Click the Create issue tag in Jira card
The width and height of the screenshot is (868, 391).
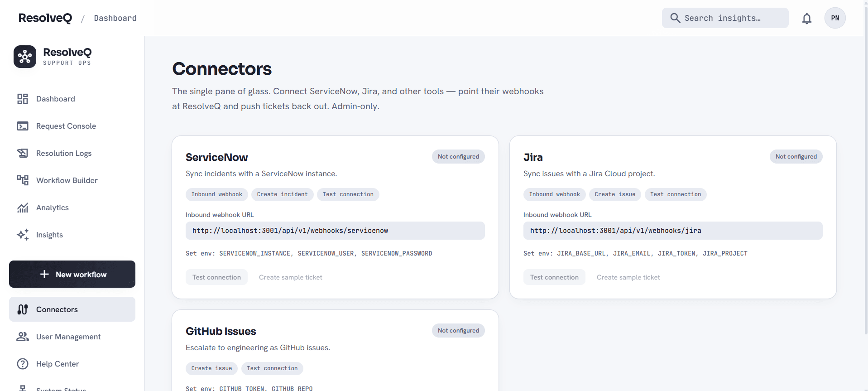click(615, 194)
